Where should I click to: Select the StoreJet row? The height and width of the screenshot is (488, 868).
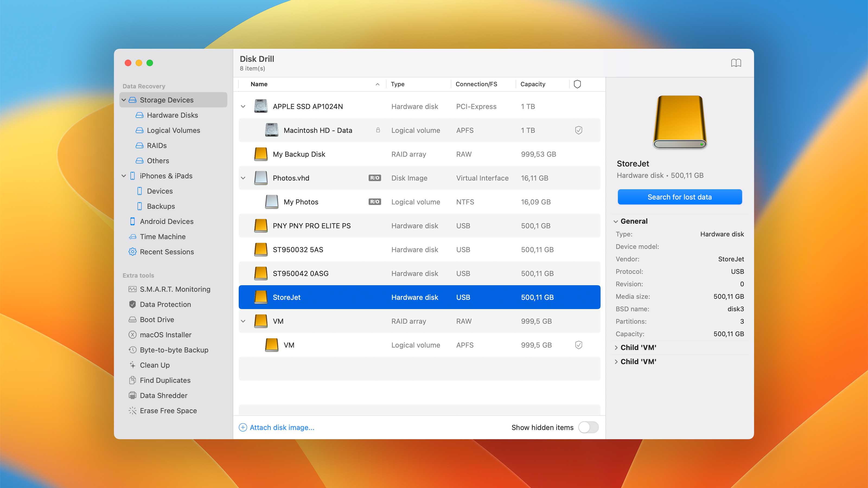(420, 297)
